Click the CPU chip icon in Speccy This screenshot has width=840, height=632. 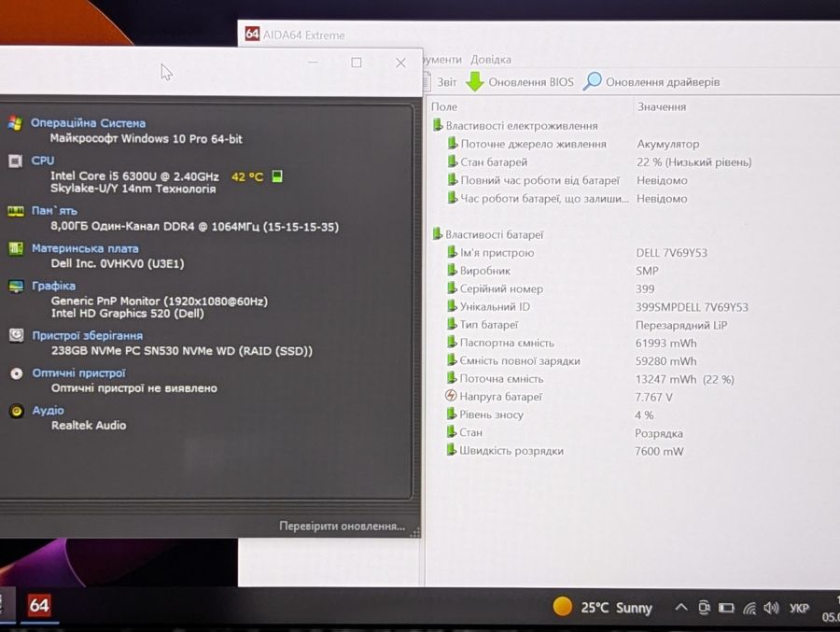coord(16,161)
